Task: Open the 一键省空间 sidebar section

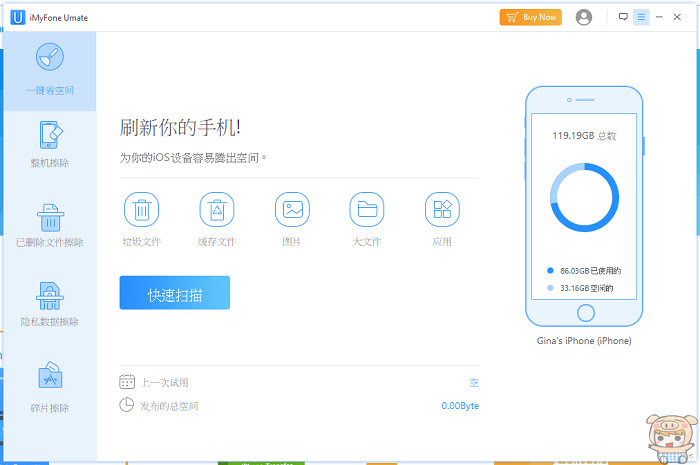Action: click(x=50, y=71)
